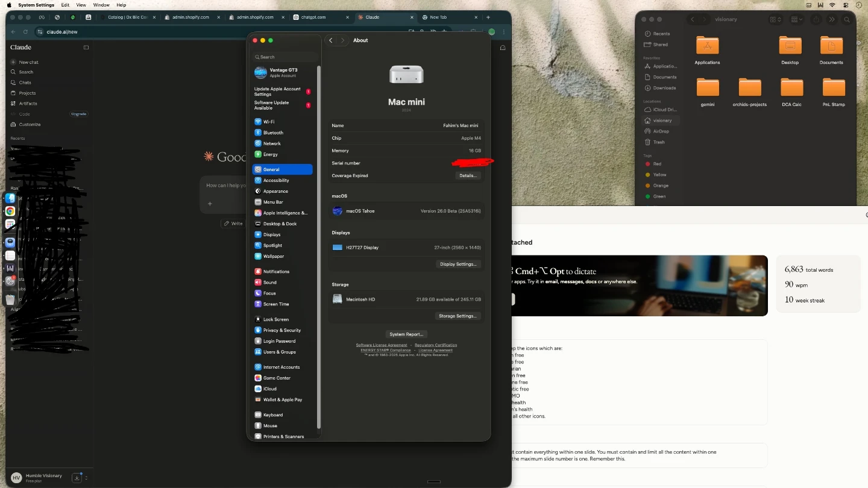The width and height of the screenshot is (868, 488).
Task: Click Update Apple Account Settings notice
Action: 282,92
